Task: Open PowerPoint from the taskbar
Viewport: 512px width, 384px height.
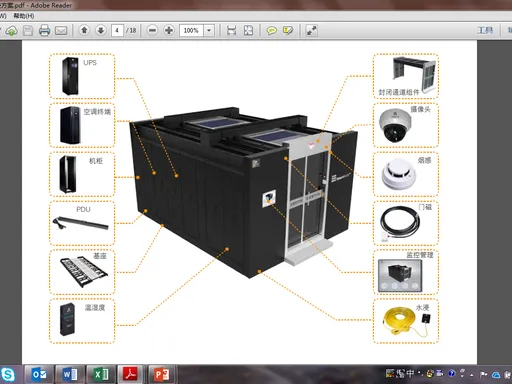Action: pos(162,375)
